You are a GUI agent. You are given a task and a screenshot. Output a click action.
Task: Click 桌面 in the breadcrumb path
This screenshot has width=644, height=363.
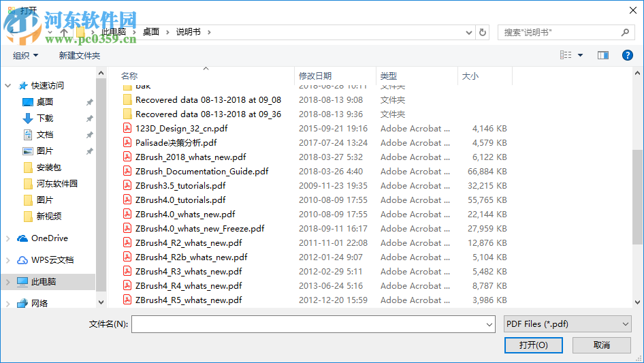(150, 31)
